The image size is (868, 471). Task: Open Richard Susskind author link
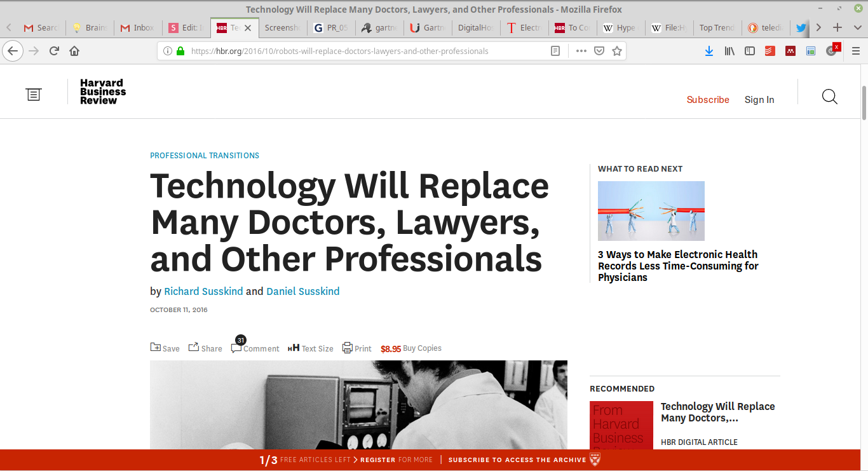[203, 291]
